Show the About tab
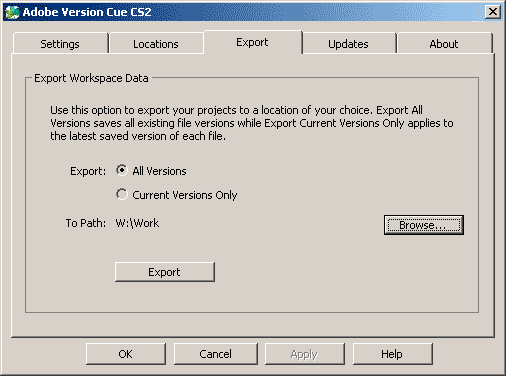 [444, 44]
